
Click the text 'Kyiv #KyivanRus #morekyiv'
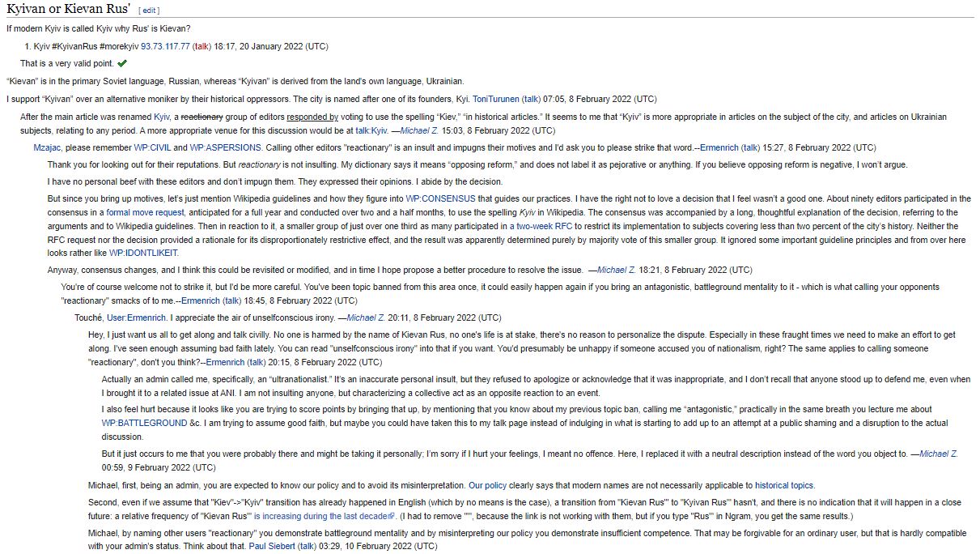pos(87,46)
